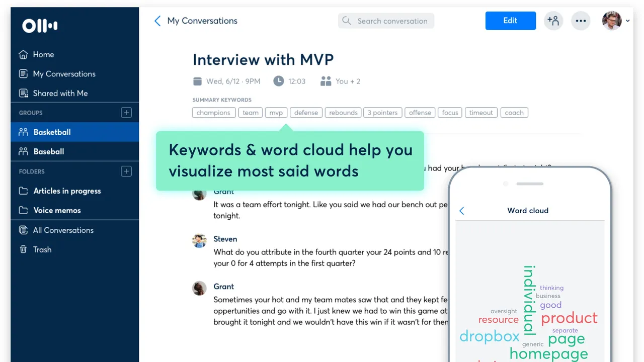Select the 'team' keyword tag
Image resolution: width=644 pixels, height=362 pixels.
click(x=251, y=113)
